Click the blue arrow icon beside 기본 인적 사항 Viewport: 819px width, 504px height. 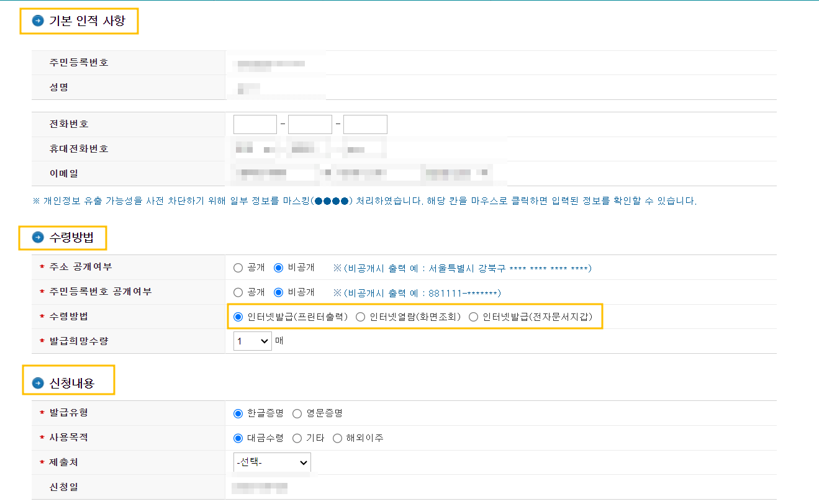37,20
